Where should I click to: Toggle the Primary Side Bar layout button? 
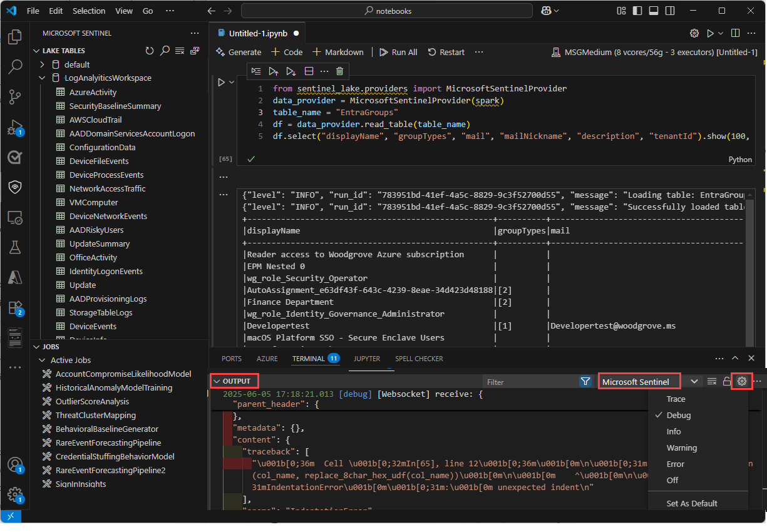coord(637,11)
